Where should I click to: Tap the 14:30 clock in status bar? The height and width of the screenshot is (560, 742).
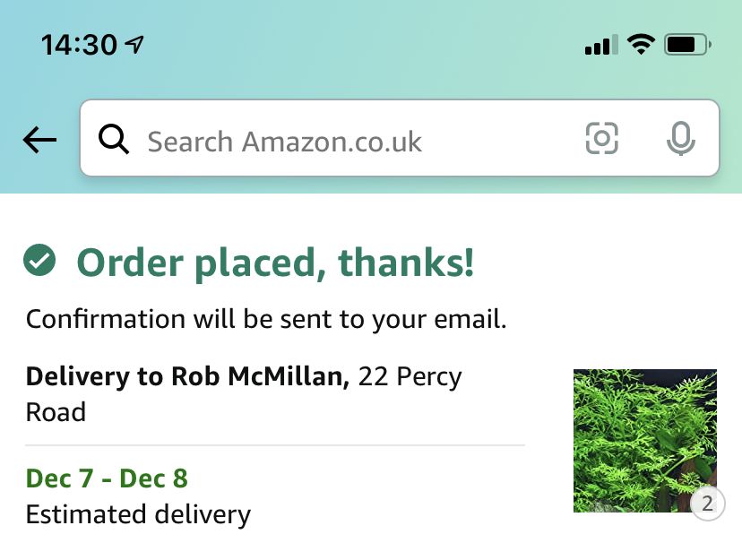(79, 45)
